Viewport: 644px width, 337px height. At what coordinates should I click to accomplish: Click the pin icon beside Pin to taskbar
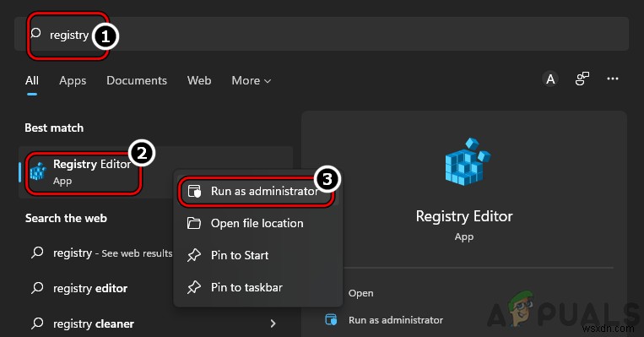click(x=194, y=287)
